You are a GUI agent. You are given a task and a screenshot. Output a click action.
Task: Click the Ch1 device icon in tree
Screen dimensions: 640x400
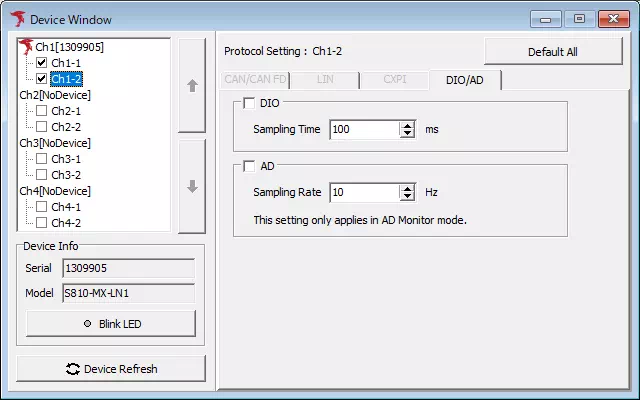[27, 47]
